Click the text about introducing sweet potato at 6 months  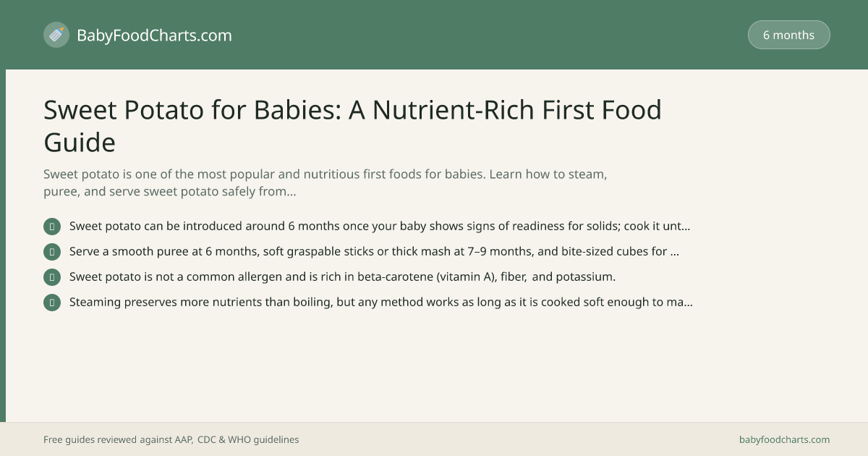tap(380, 226)
